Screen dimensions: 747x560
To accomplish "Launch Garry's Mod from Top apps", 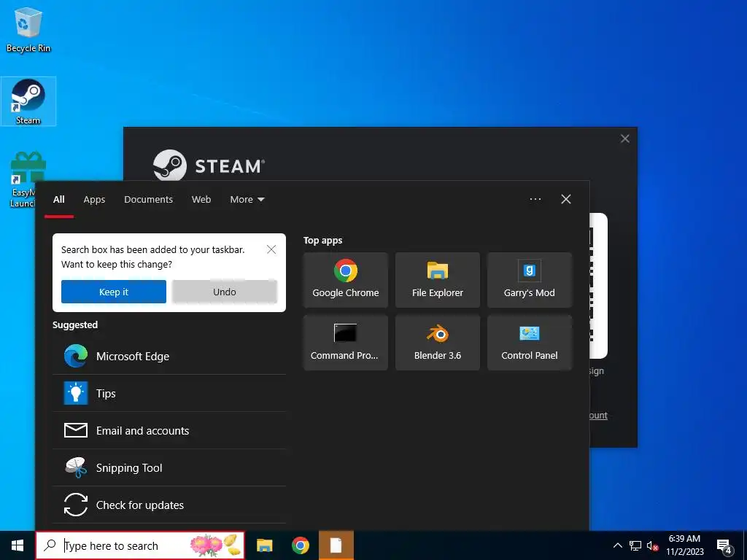I will 530,280.
